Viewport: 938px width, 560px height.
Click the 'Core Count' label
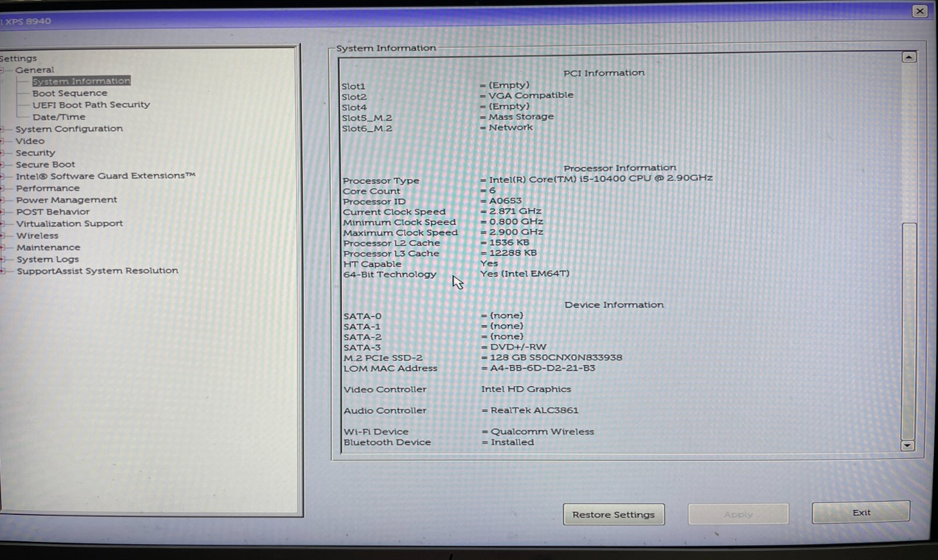[371, 191]
